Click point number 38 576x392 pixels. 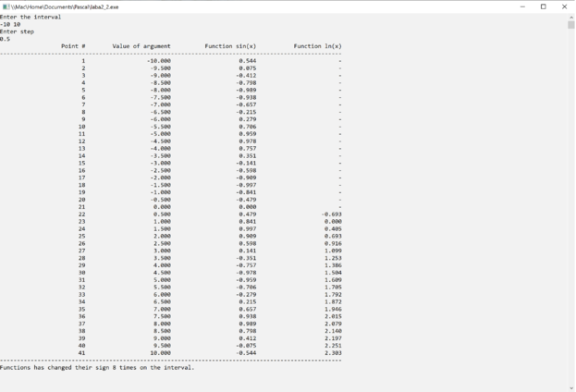point(82,331)
